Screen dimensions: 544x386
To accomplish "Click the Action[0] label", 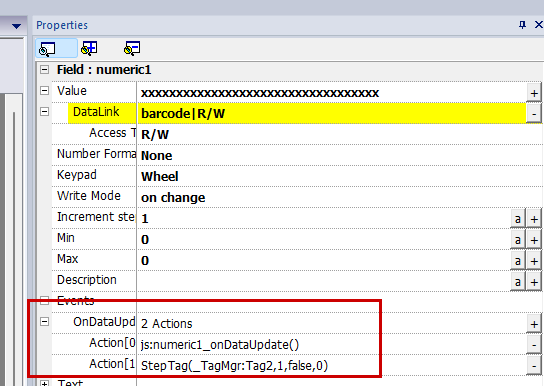I will [x=112, y=343].
